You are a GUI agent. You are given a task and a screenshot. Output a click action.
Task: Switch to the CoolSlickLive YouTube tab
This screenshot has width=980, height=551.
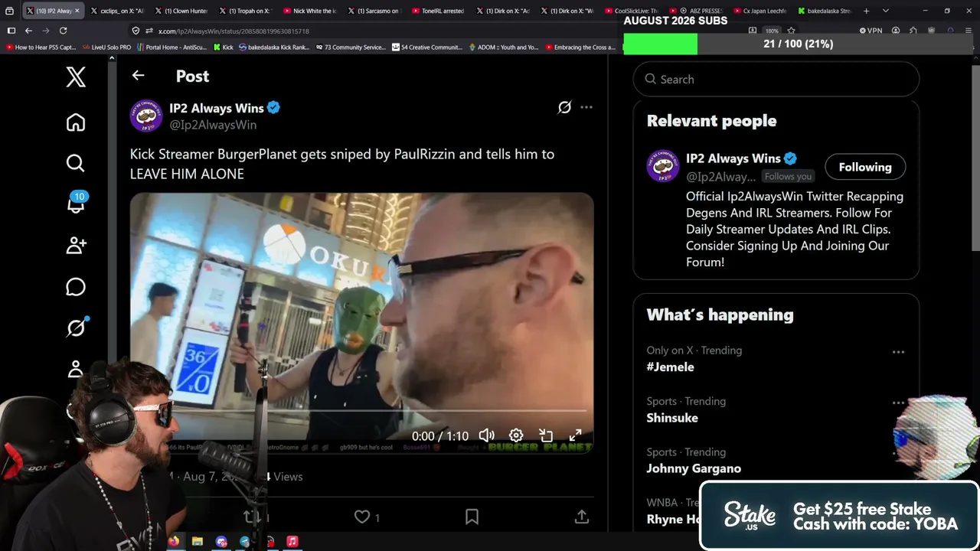coord(631,11)
